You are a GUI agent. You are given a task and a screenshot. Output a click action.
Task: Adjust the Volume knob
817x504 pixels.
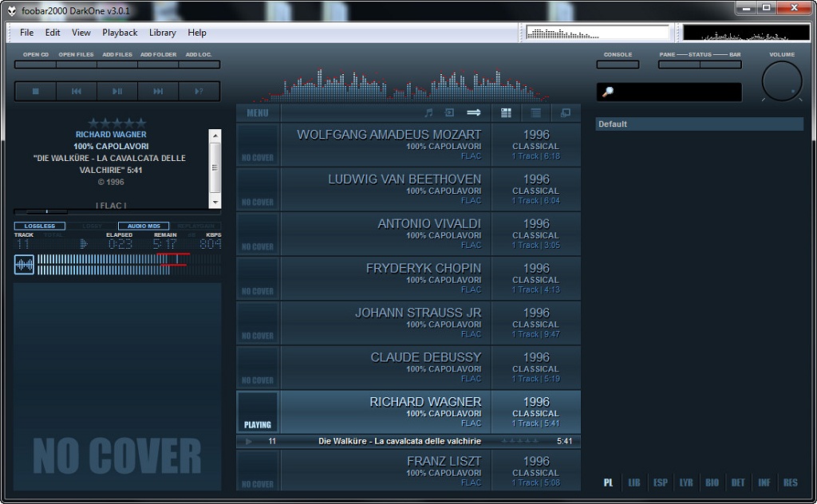pyautogui.click(x=782, y=81)
